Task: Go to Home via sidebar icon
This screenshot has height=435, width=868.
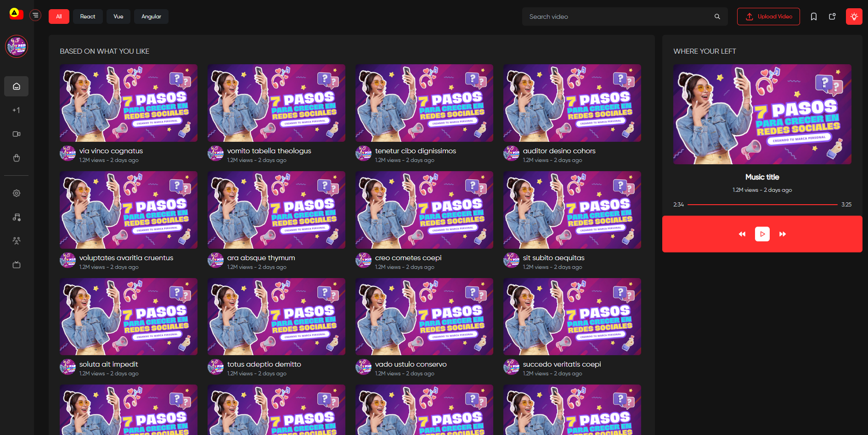Action: coord(17,86)
